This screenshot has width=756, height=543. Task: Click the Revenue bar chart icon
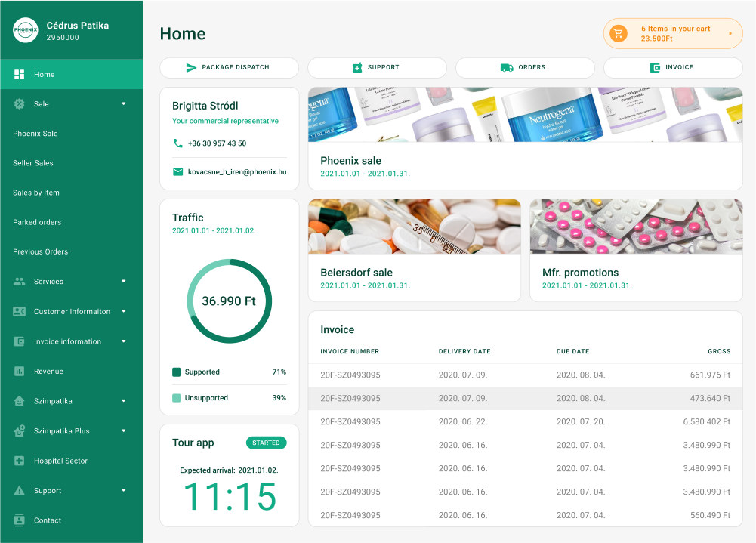click(x=20, y=372)
